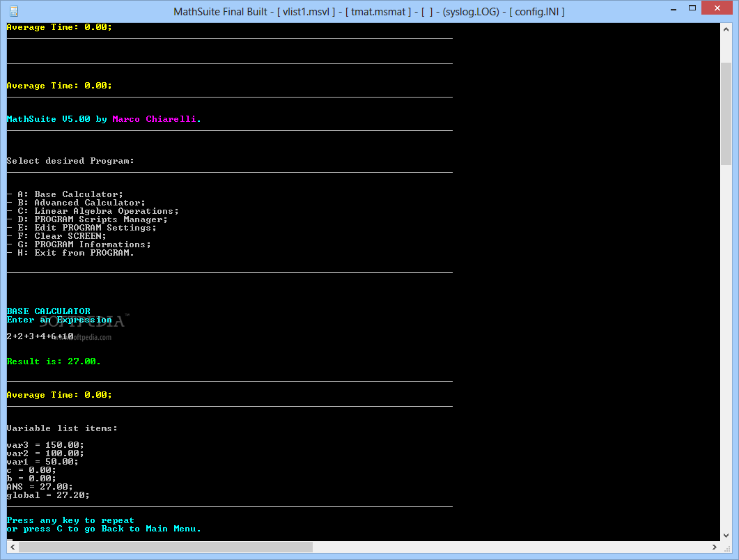Click 'A: Base Calculator;' menu line

click(65, 194)
